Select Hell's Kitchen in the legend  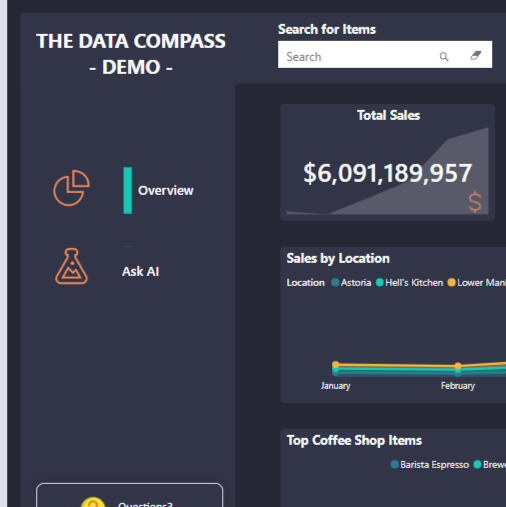[x=410, y=283]
